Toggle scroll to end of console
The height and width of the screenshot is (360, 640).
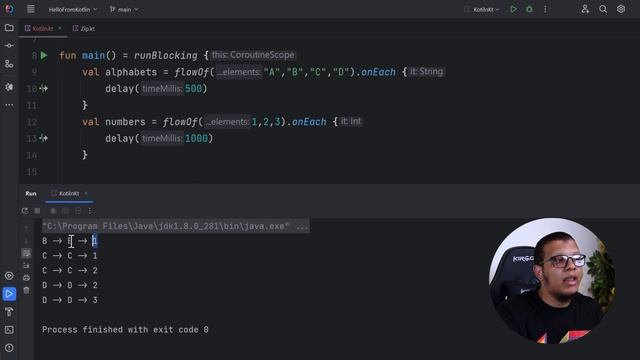pyautogui.click(x=26, y=266)
